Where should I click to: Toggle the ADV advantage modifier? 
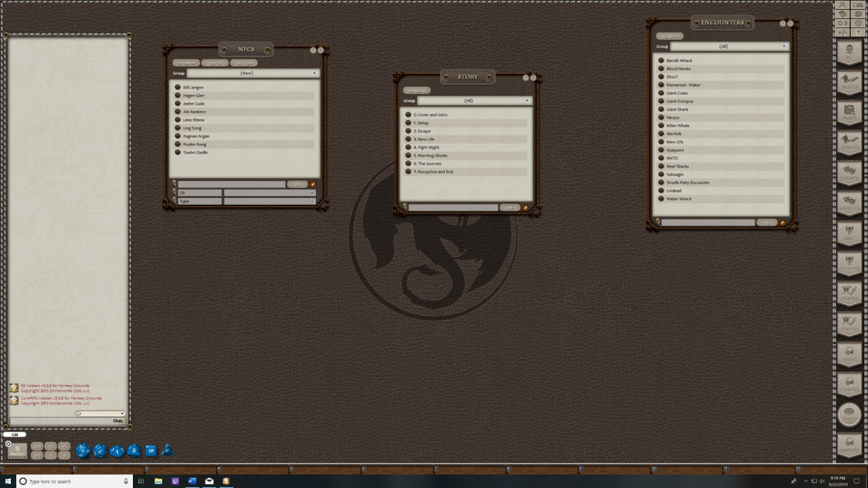coord(38,446)
